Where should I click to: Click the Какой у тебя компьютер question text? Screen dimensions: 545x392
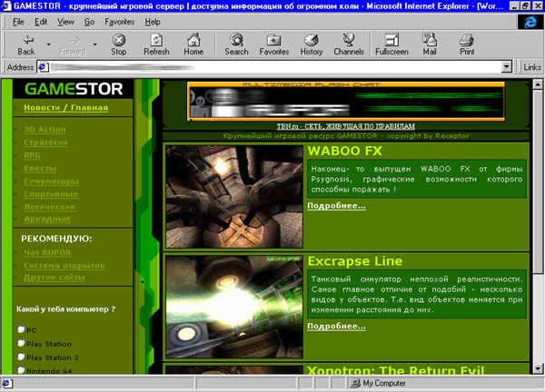pos(65,309)
